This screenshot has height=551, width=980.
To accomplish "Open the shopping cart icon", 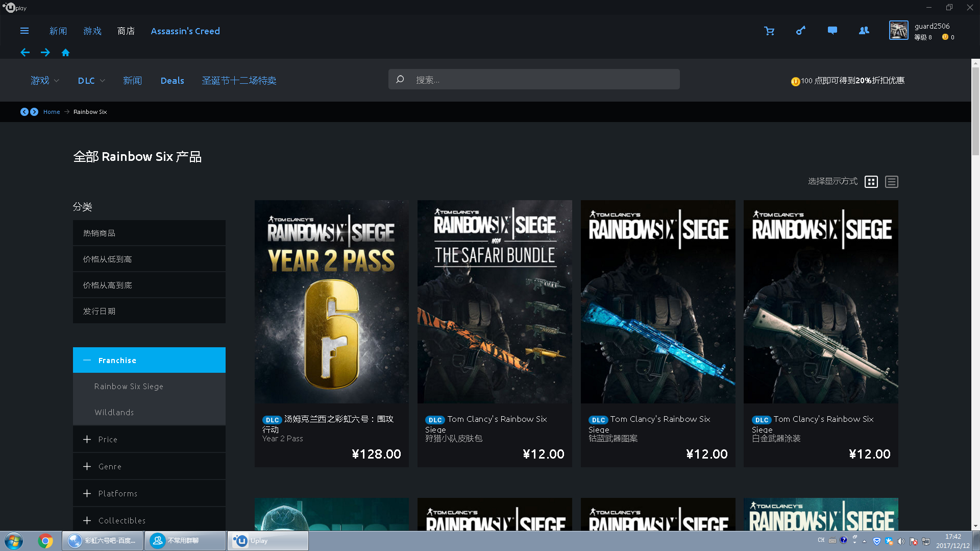I will tap(769, 31).
